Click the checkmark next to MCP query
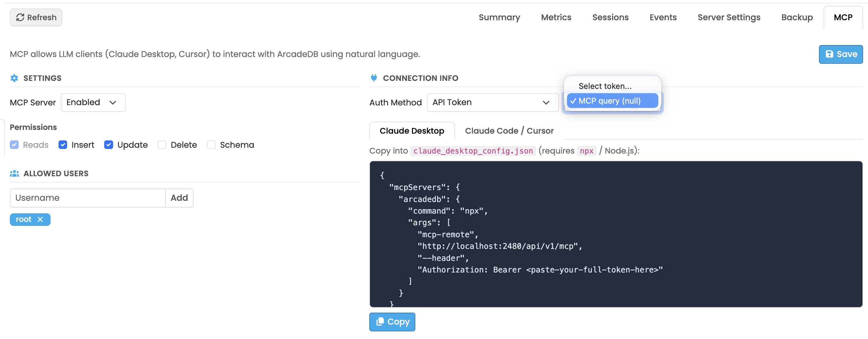The width and height of the screenshot is (868, 339). (x=573, y=101)
